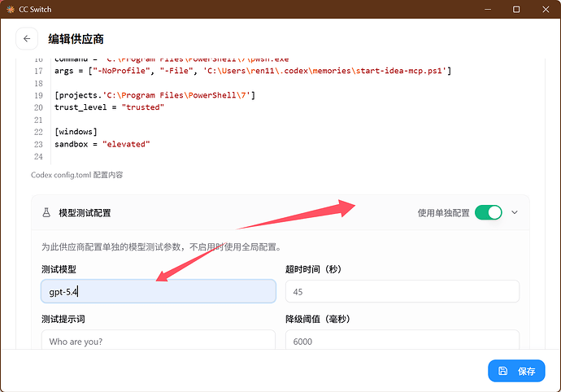Click the 测试提示词 label
This screenshot has height=392, width=561.
tap(63, 319)
